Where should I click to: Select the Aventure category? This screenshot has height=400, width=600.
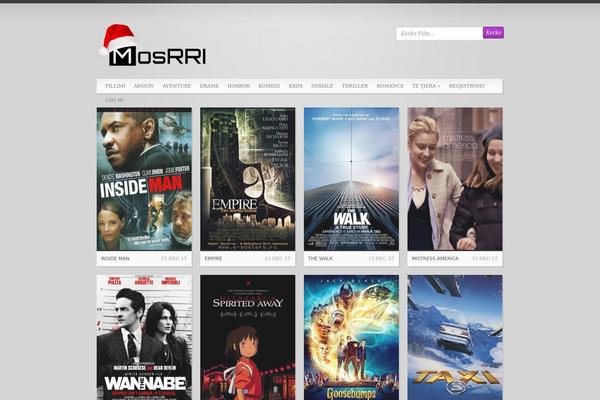pos(177,86)
